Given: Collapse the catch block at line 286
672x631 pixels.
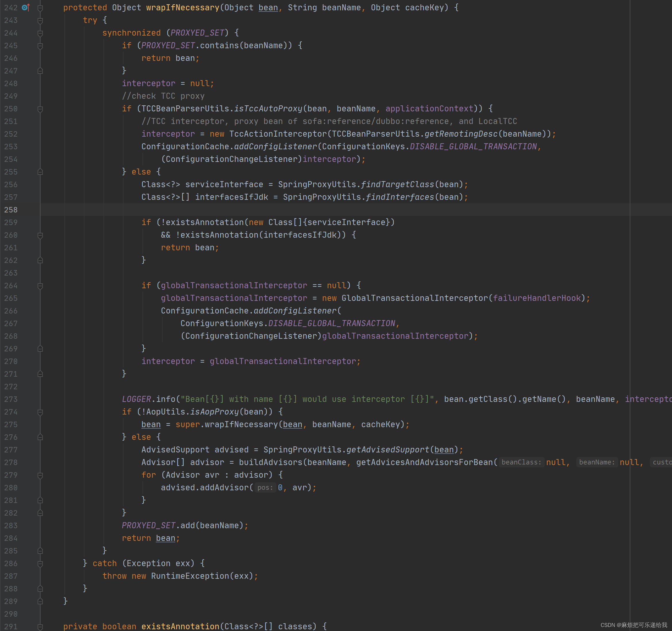Looking at the screenshot, I should (40, 564).
